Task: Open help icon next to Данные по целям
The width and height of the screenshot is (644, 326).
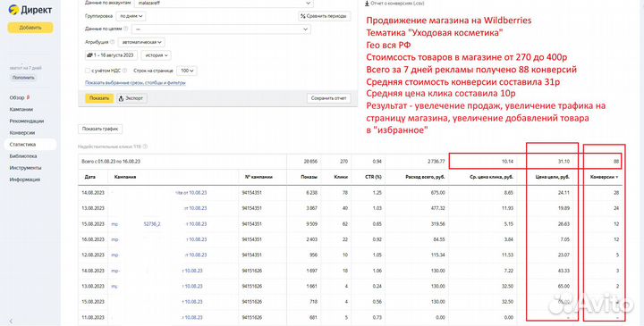Action: (126, 29)
